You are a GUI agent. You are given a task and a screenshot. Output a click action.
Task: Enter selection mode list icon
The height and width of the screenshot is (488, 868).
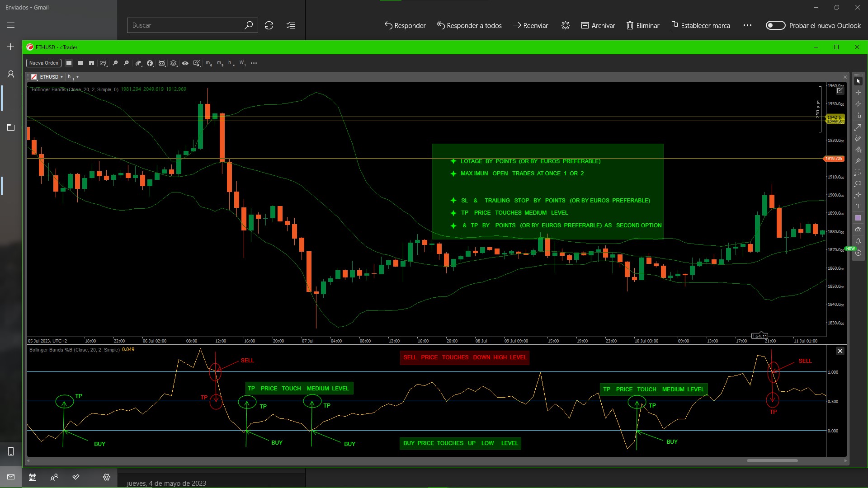click(291, 25)
